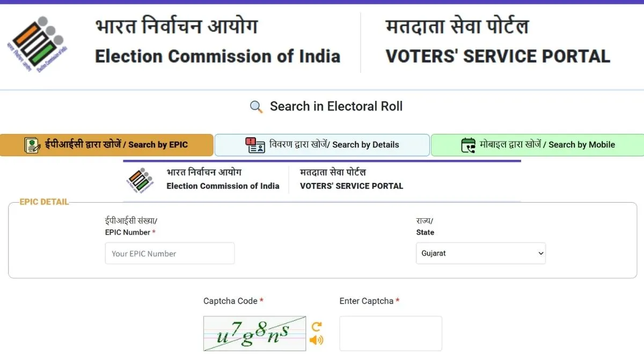Viewport: 644px width, 362px height.
Task: Click the details ID card icon in second tab
Action: (x=255, y=145)
